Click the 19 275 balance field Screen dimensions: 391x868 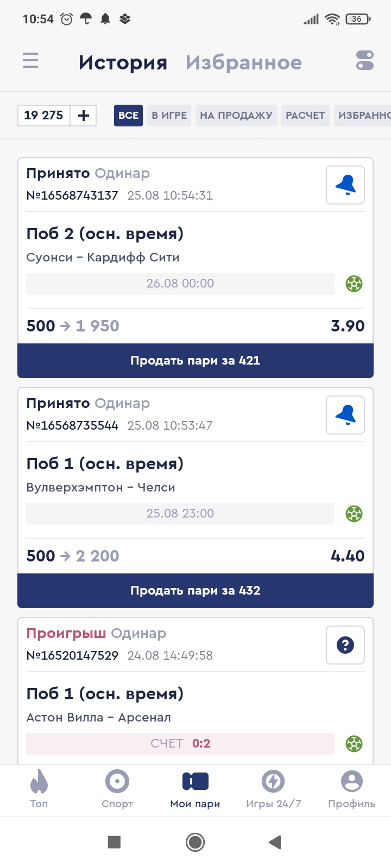tap(44, 116)
